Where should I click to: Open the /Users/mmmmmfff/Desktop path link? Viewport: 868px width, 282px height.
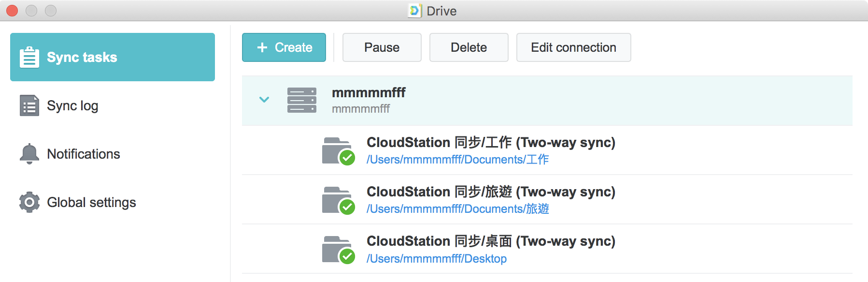pos(437,259)
